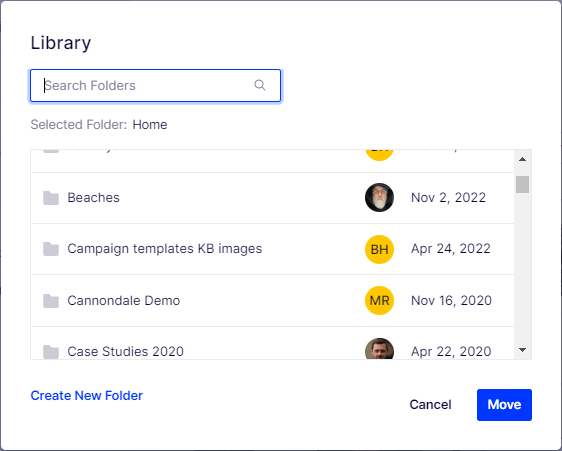
Task: Click the folder list scrollbar thumb
Action: click(523, 184)
